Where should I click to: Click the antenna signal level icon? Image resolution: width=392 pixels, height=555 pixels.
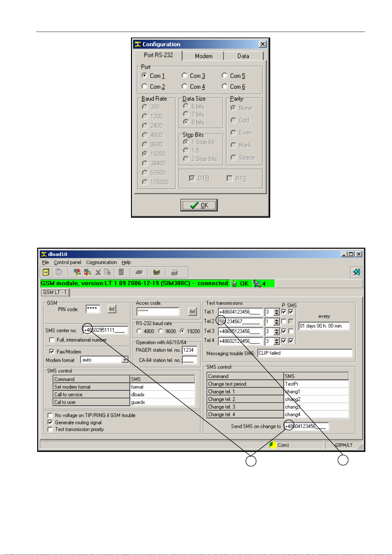click(x=257, y=283)
